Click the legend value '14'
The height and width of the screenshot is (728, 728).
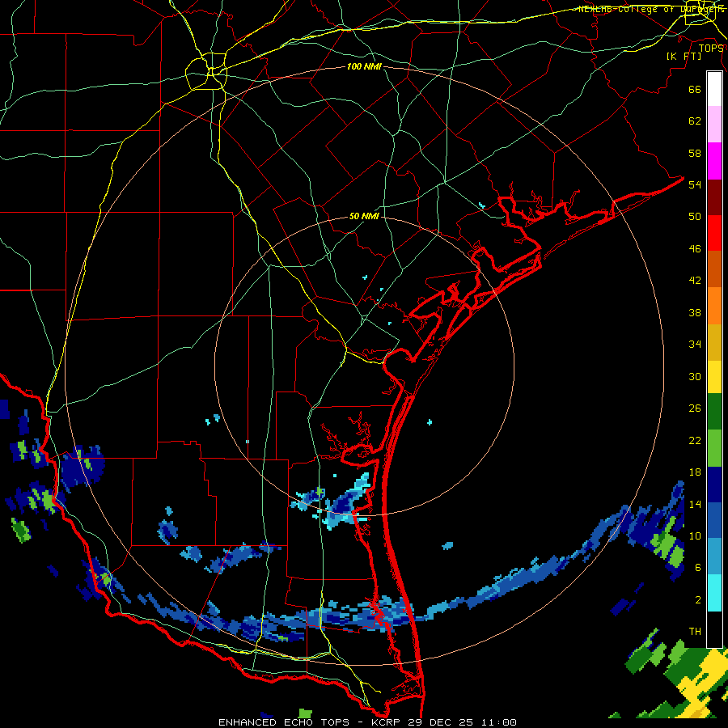[x=695, y=504]
